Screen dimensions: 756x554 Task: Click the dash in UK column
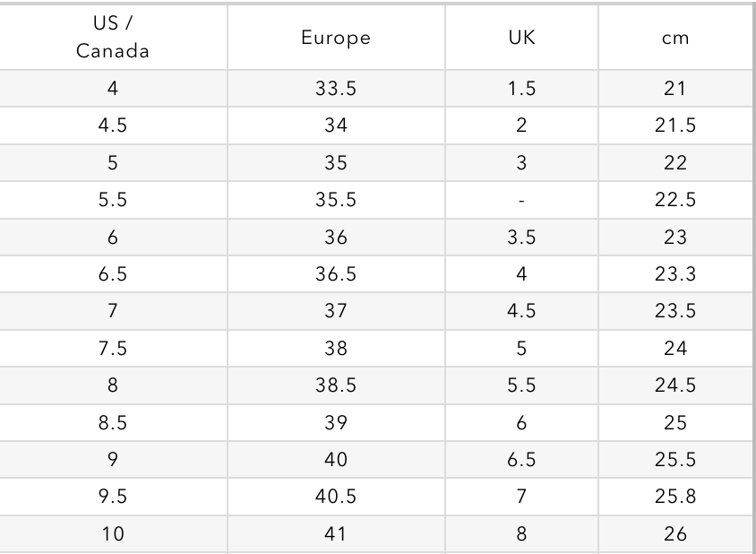521,201
